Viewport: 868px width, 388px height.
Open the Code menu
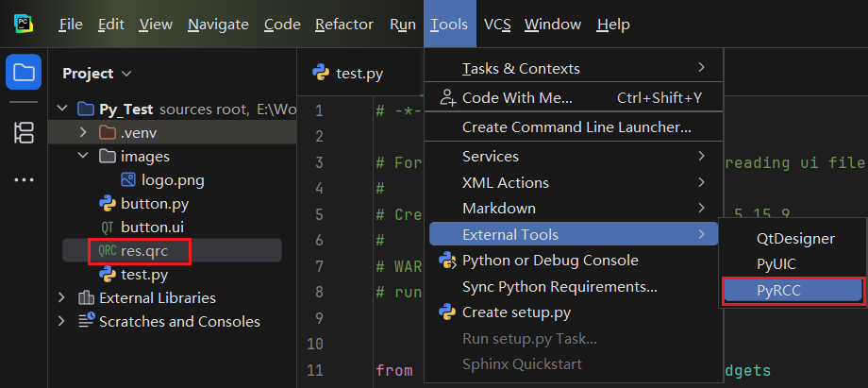pyautogui.click(x=282, y=25)
